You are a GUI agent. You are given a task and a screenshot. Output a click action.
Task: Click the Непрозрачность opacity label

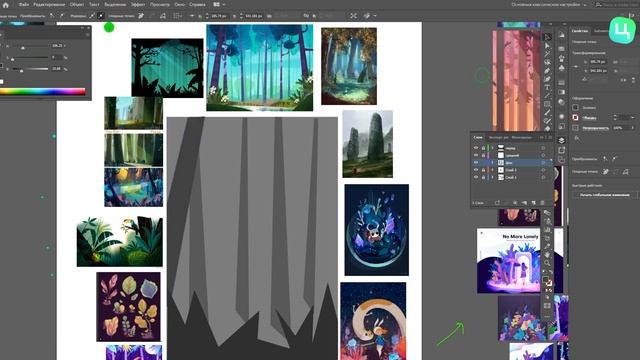click(596, 128)
